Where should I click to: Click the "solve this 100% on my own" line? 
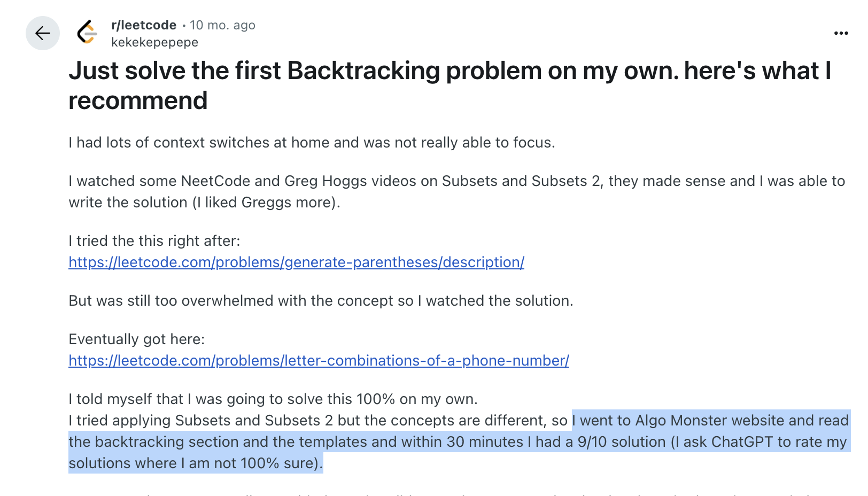pos(273,399)
